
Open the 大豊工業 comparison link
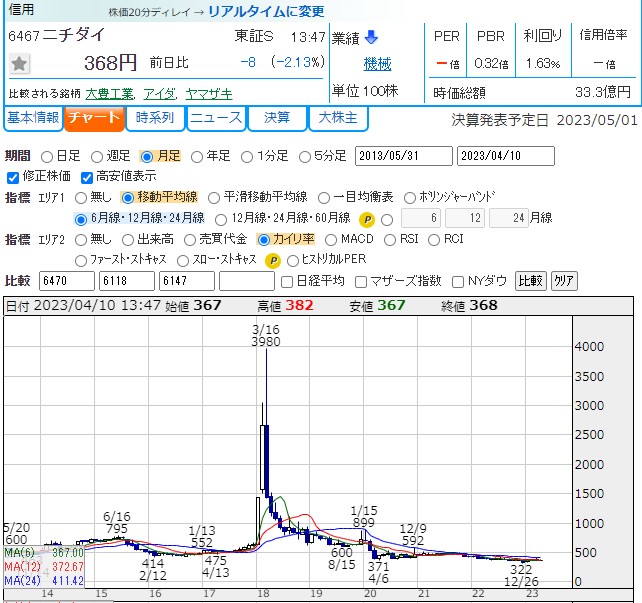pyautogui.click(x=110, y=94)
